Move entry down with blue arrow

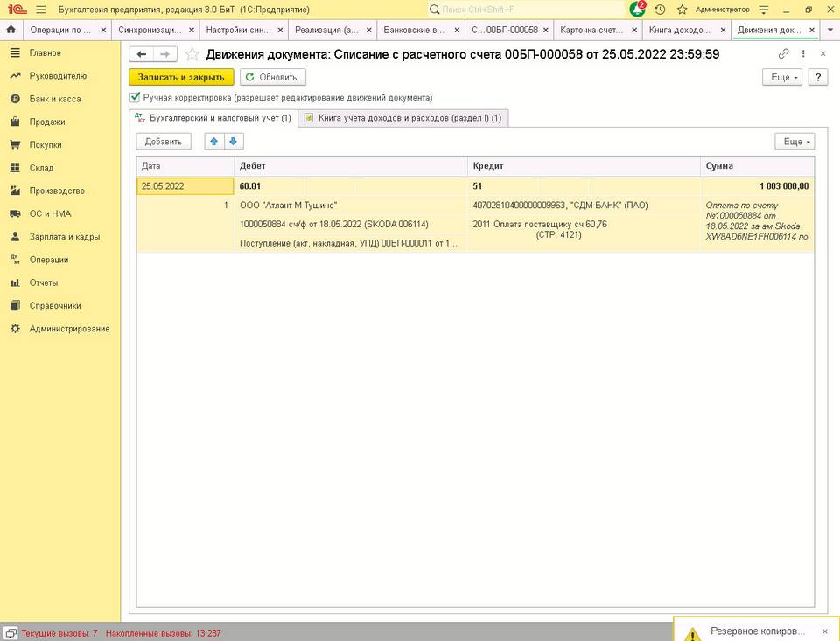[x=233, y=142]
